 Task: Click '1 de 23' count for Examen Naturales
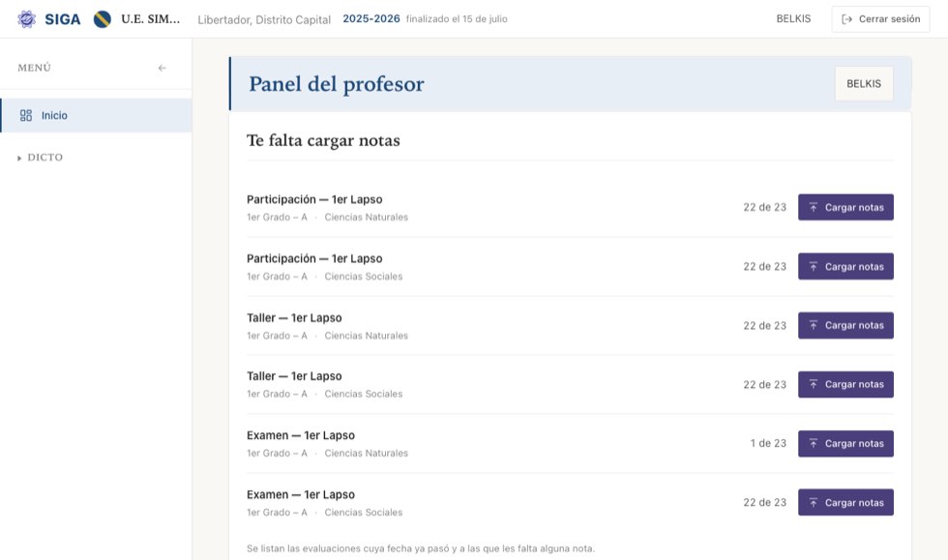pos(768,443)
